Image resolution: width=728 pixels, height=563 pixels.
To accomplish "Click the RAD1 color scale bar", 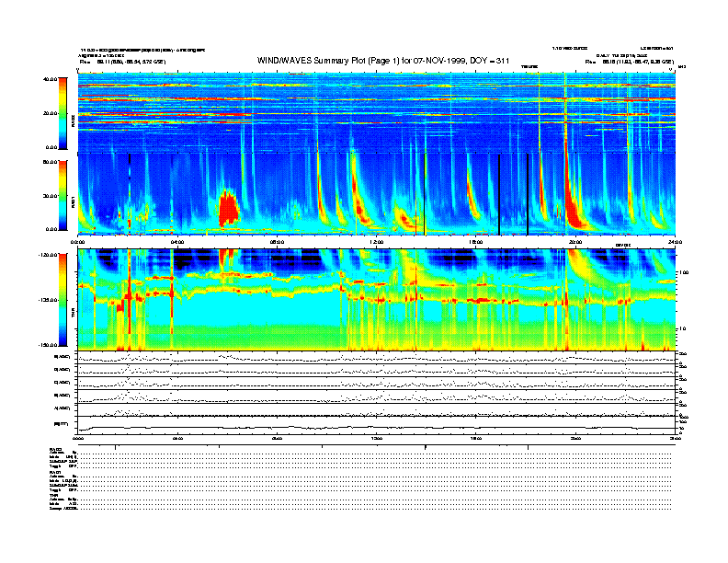I will pyautogui.click(x=63, y=195).
